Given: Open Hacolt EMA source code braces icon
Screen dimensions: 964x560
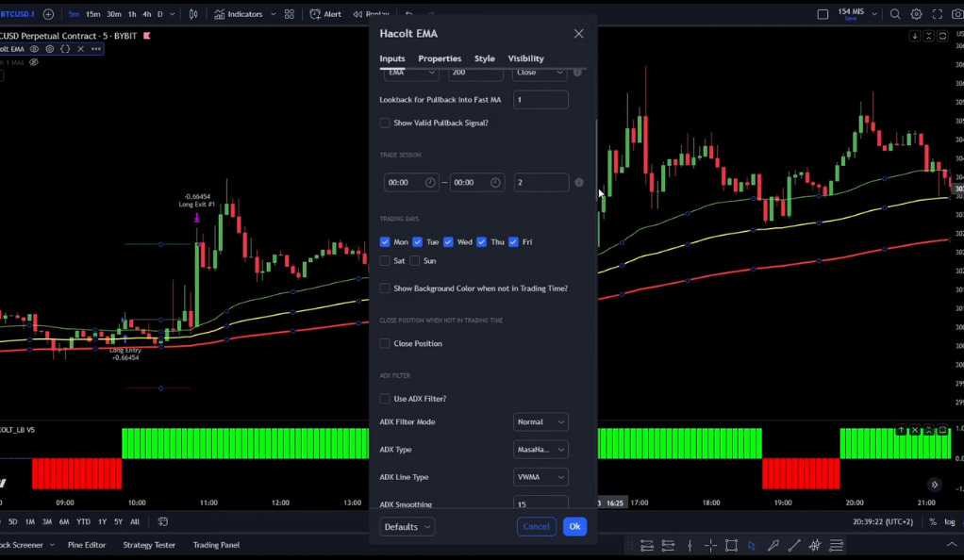Looking at the screenshot, I should click(65, 49).
